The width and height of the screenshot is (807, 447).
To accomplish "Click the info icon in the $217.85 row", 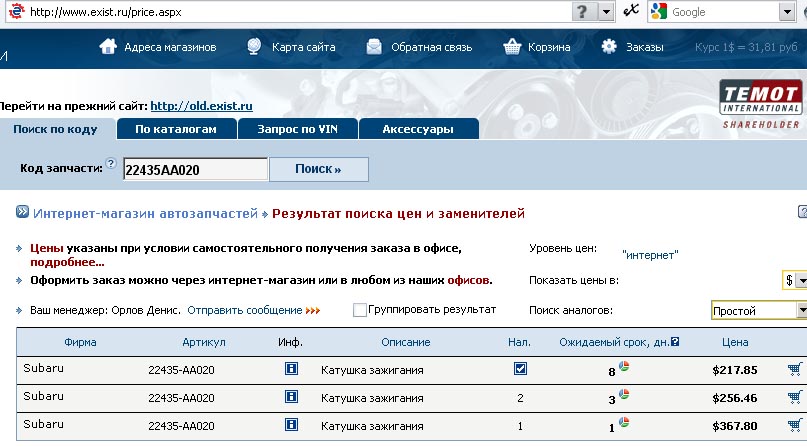I will point(291,369).
